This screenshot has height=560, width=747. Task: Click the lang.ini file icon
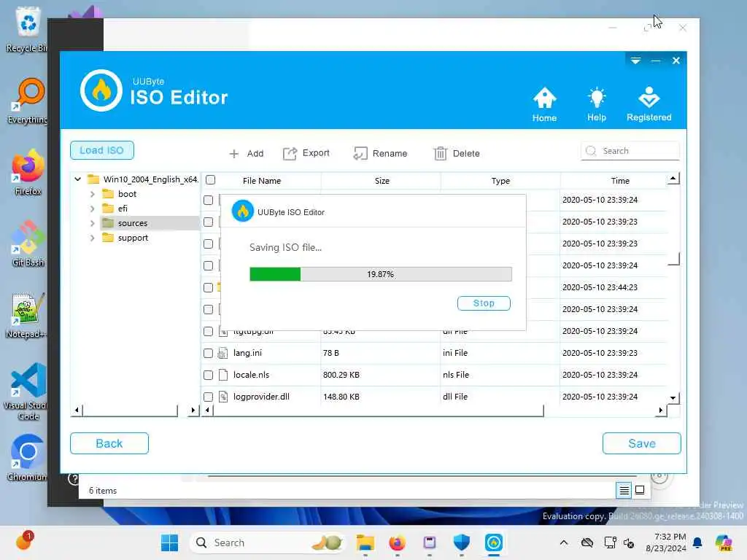pos(222,354)
